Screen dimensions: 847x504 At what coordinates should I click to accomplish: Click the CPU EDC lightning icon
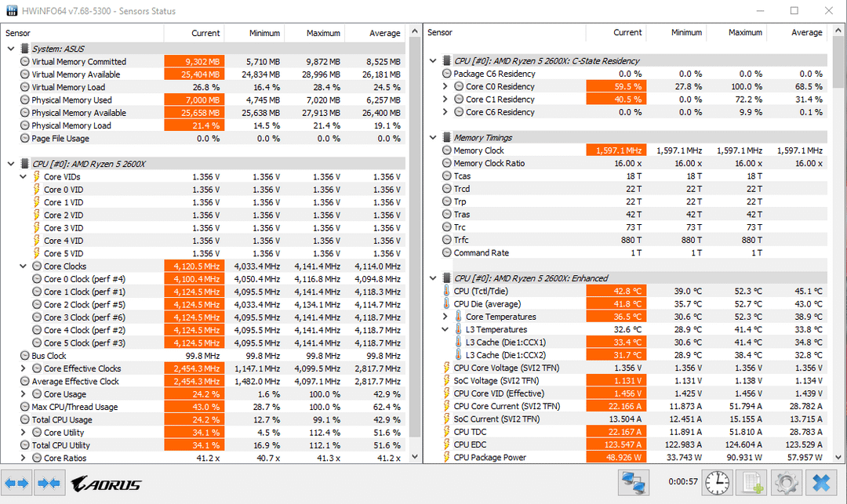pyautogui.click(x=447, y=444)
